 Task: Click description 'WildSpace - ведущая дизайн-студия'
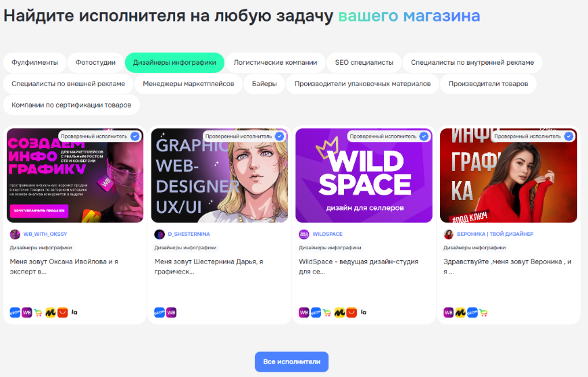click(358, 266)
